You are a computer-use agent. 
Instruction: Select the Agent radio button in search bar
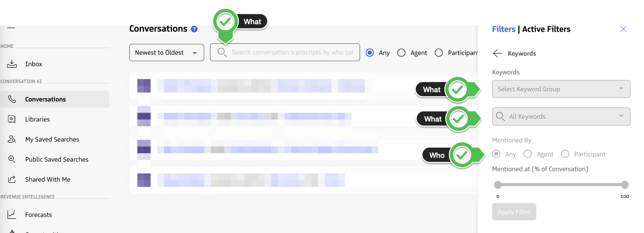click(401, 52)
